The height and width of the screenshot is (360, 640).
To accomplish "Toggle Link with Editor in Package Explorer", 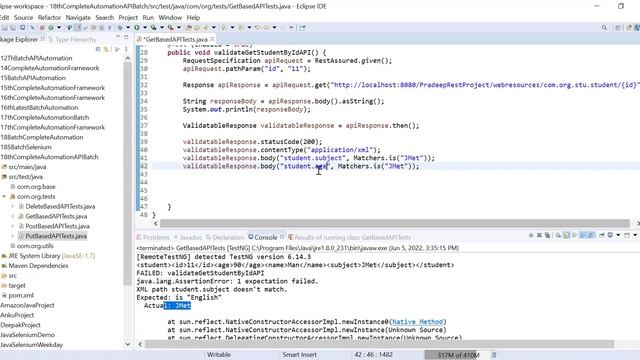I will [x=106, y=49].
